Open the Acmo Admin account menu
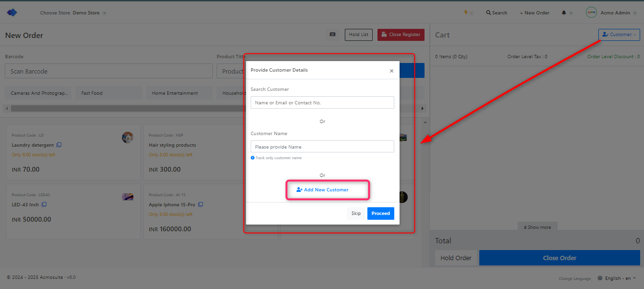This screenshot has height=289, width=644. (618, 13)
